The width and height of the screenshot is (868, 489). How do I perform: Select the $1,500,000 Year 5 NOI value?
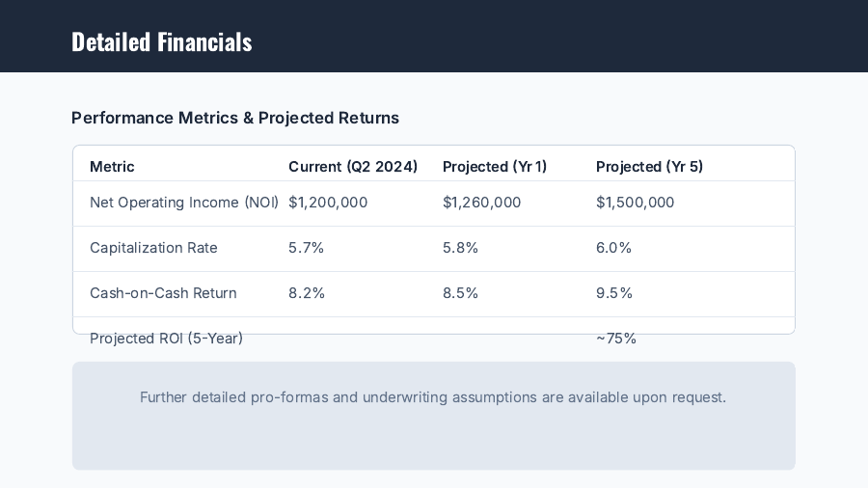tap(635, 203)
